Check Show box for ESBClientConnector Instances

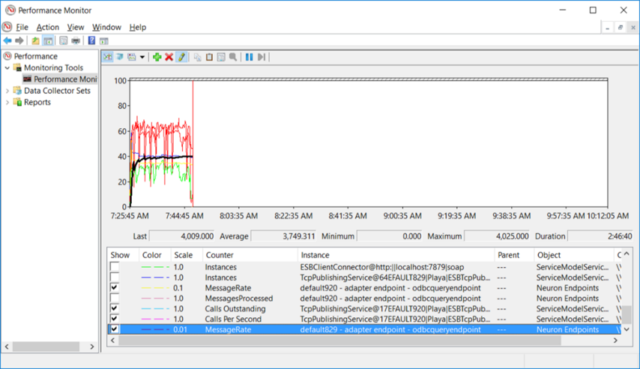(115, 267)
